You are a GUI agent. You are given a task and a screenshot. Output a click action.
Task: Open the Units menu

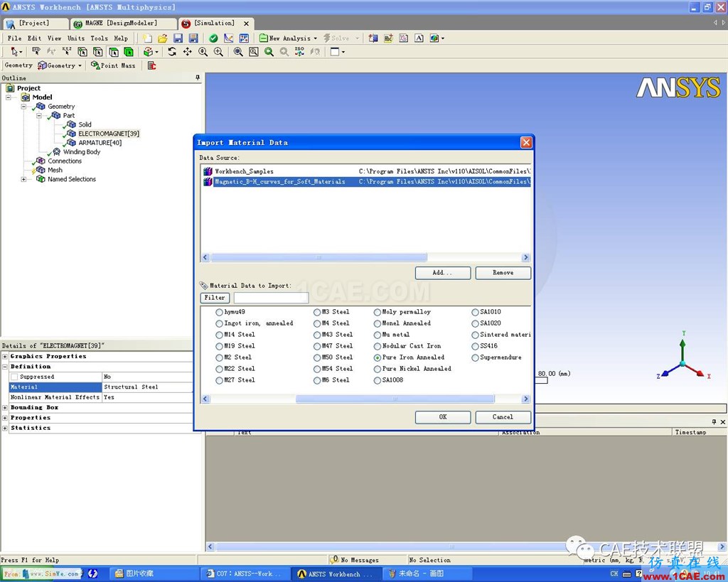click(x=76, y=38)
